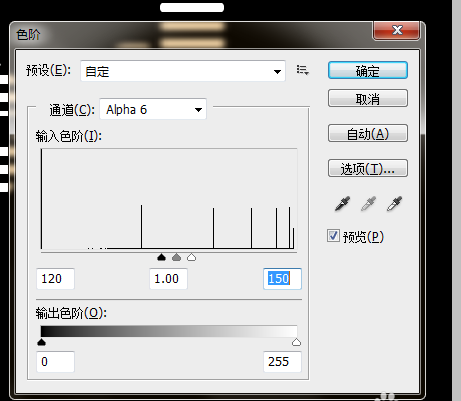This screenshot has width=461, height=401.
Task: Select the black point eyedropper
Action: click(x=342, y=203)
